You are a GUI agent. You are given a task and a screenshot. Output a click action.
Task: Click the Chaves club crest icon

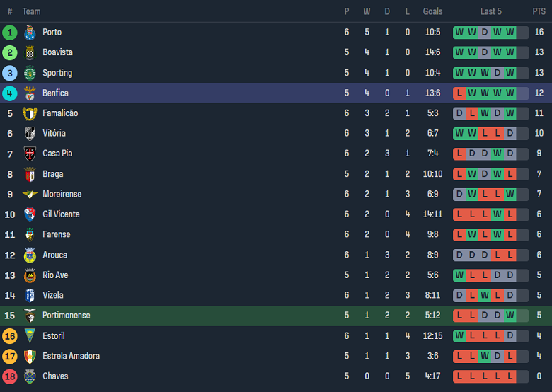point(30,376)
